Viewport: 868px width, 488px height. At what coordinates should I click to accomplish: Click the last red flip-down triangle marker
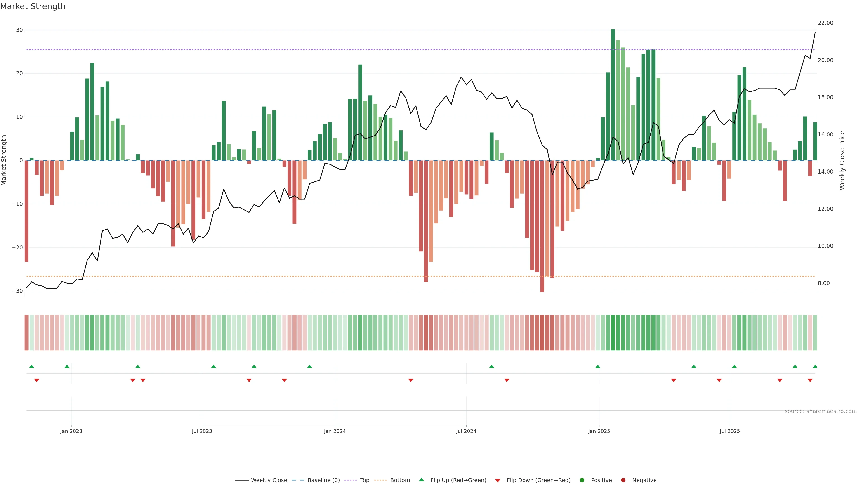(x=810, y=380)
